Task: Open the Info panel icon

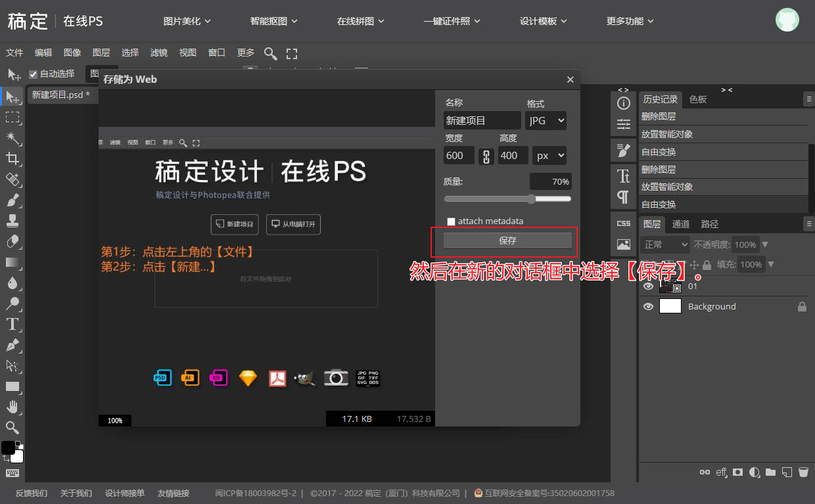Action: pos(624,103)
